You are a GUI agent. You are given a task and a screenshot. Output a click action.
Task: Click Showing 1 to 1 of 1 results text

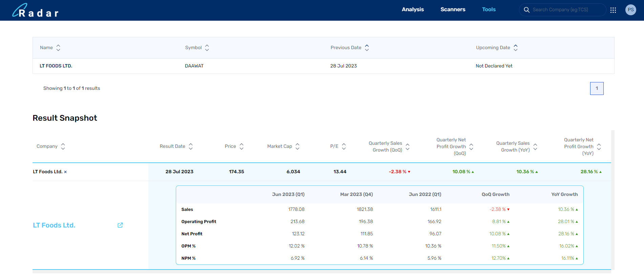coord(71,88)
